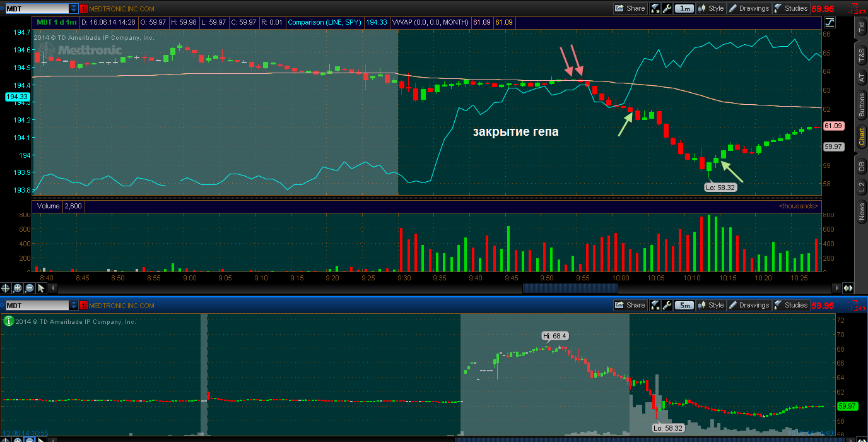
Task: Open the Buttons side tab
Action: pyautogui.click(x=860, y=105)
